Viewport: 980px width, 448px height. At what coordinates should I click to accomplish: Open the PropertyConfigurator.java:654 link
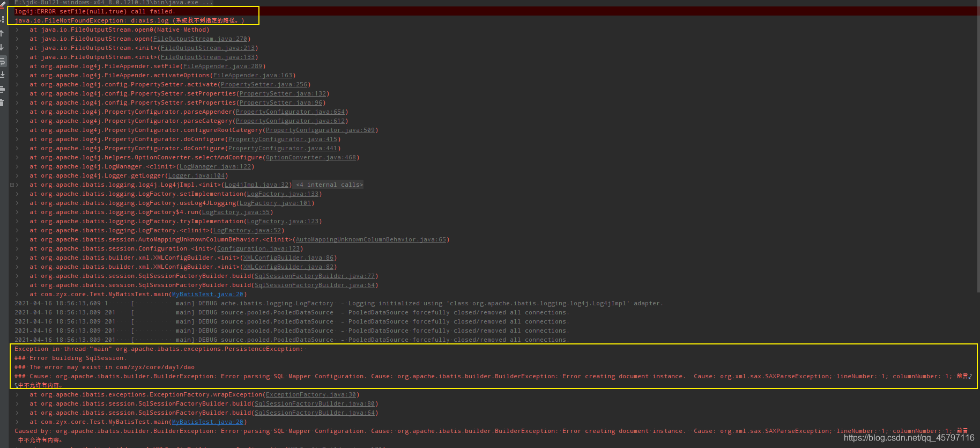click(x=290, y=112)
